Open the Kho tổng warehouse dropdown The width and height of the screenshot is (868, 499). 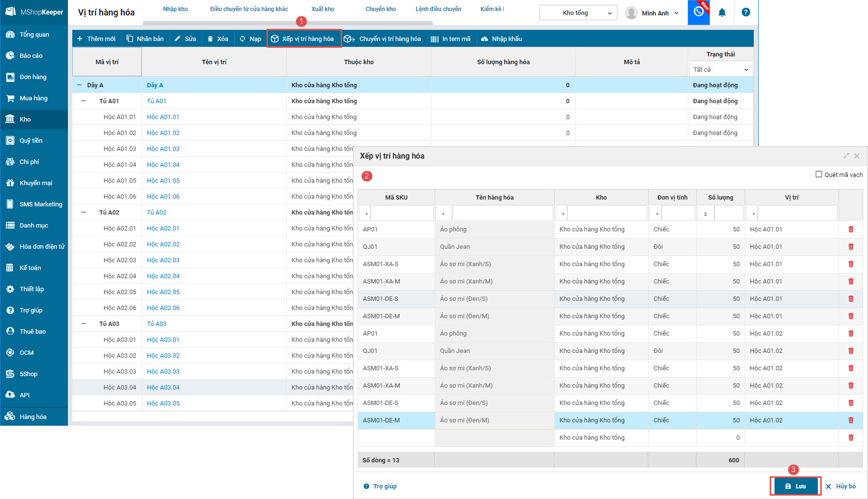[578, 13]
